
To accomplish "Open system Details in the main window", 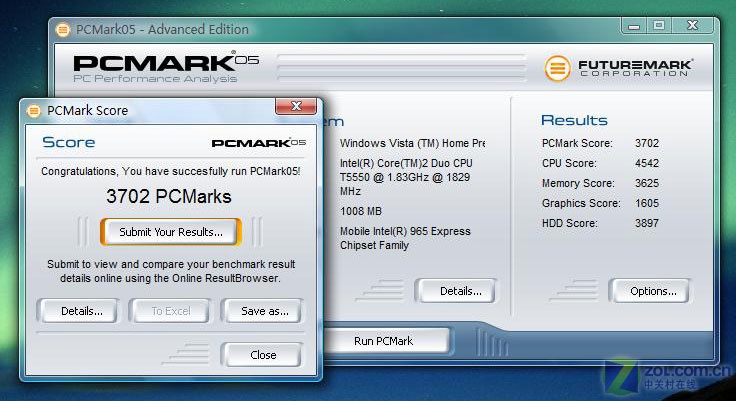I will (x=456, y=291).
